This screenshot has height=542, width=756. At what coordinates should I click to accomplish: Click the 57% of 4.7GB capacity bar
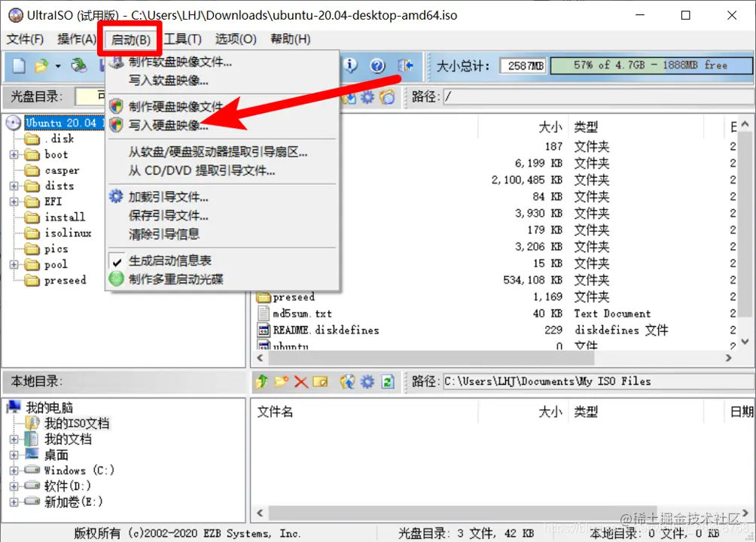[x=651, y=65]
